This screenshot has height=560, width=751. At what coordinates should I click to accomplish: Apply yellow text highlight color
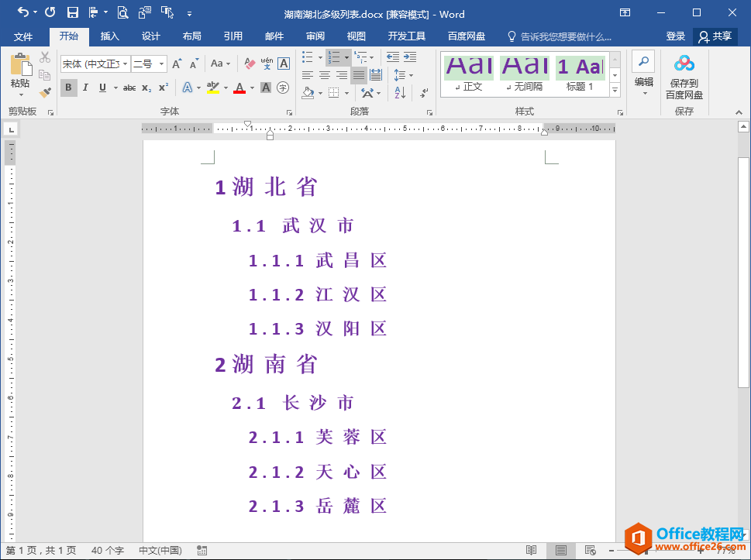[213, 88]
